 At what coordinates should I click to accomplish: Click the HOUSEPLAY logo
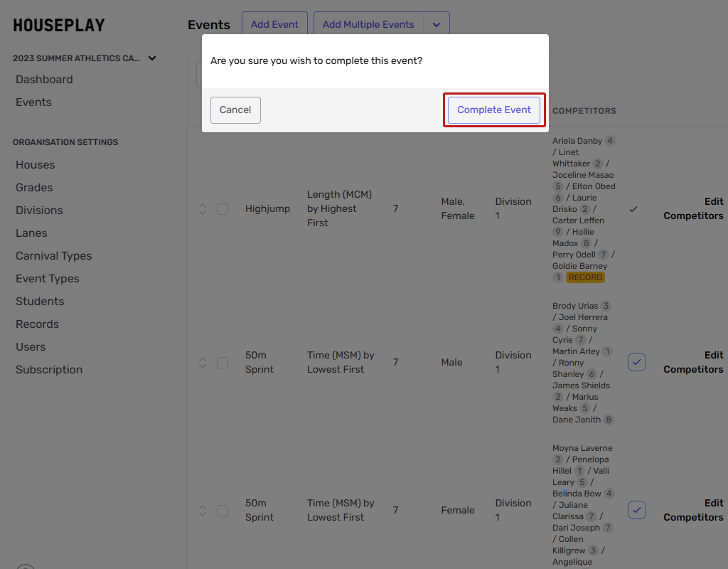point(59,26)
